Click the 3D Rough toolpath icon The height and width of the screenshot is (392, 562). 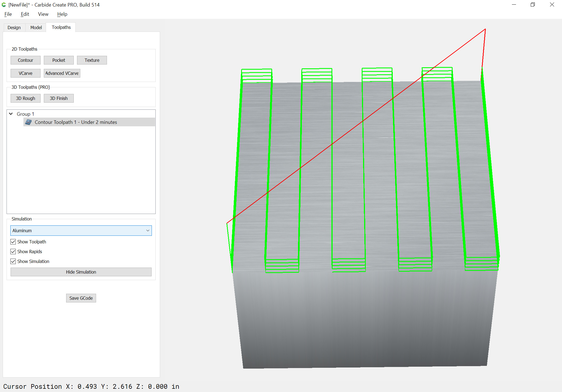[x=26, y=98]
